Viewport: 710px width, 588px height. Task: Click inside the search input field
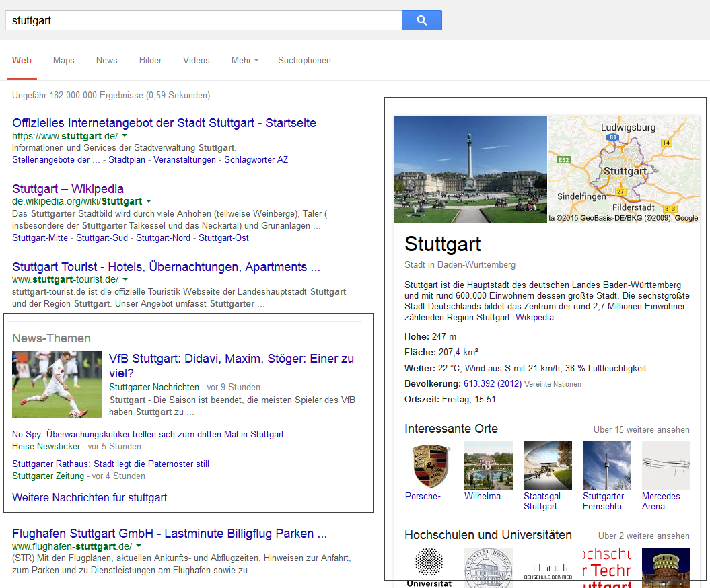coord(202,20)
